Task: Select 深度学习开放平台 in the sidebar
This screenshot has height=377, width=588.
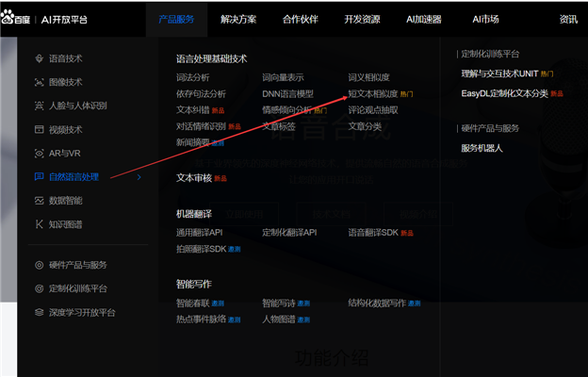Action: 82,312
